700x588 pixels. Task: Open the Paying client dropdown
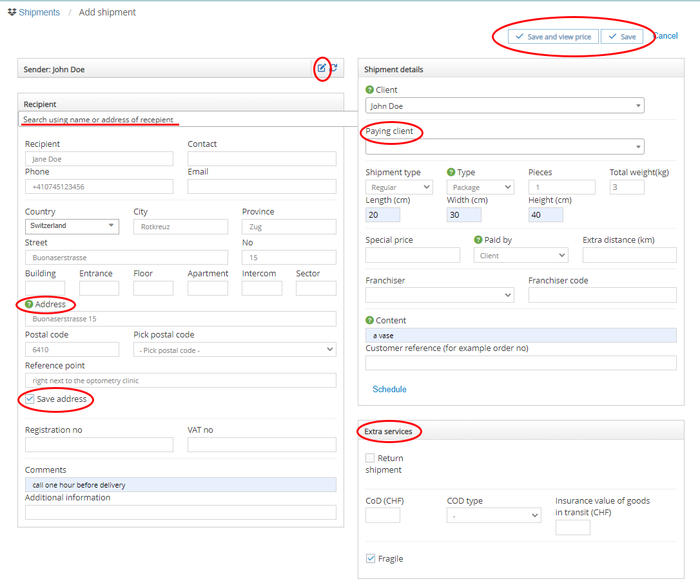point(505,147)
